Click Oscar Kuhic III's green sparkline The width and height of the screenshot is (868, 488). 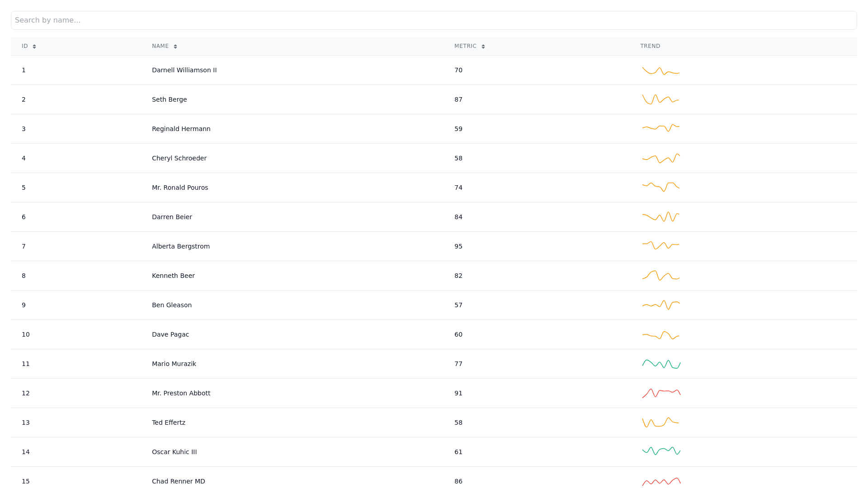click(x=661, y=451)
